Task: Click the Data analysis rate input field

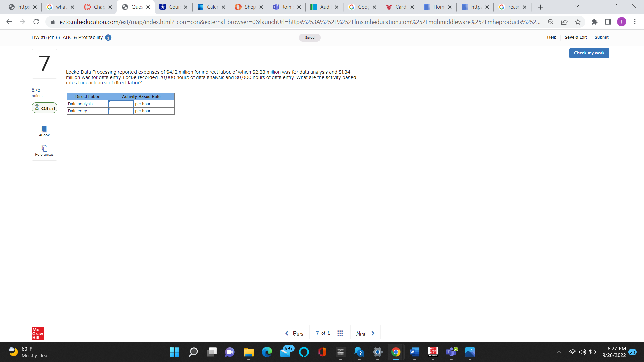Action: 121,104
